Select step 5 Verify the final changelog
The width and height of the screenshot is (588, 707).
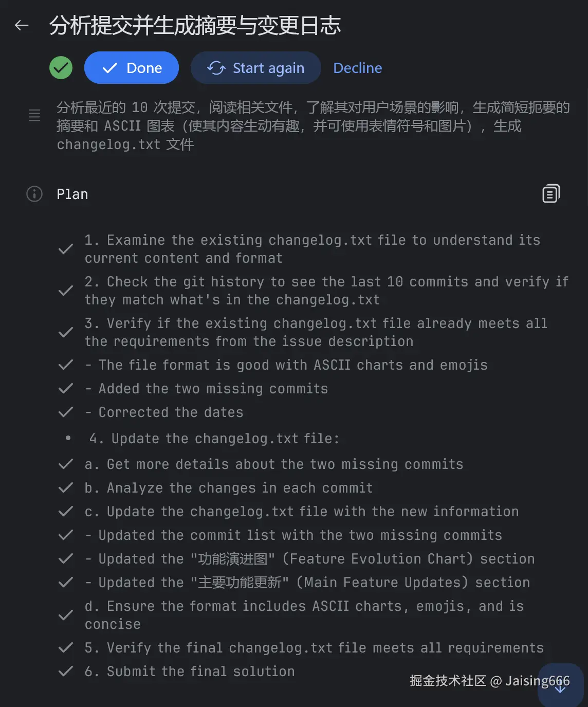[314, 647]
